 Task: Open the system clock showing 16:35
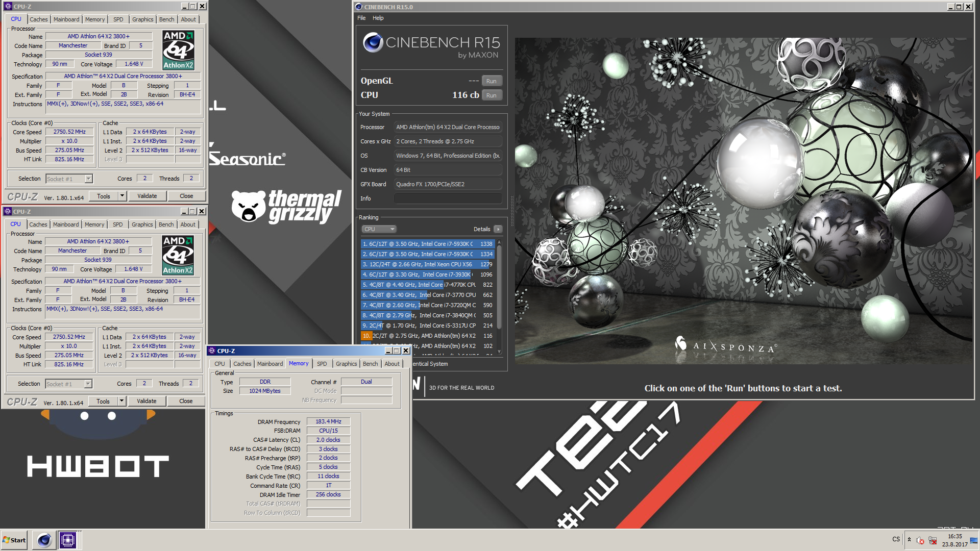point(954,540)
